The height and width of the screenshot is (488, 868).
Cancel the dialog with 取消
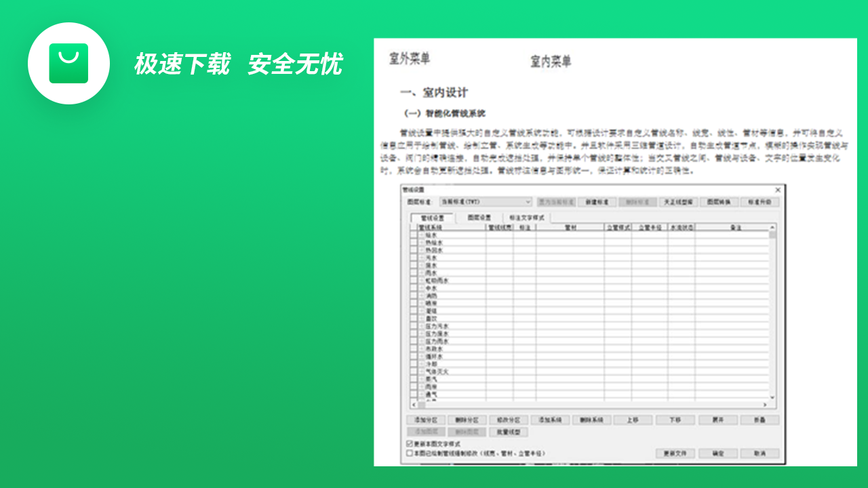point(759,453)
